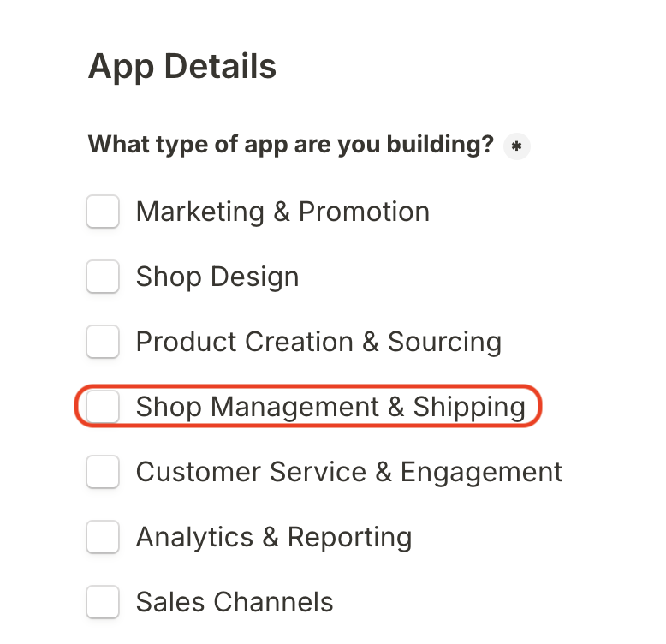This screenshot has width=666, height=644.
Task: Click the Sales Channels label text
Action: 235,602
